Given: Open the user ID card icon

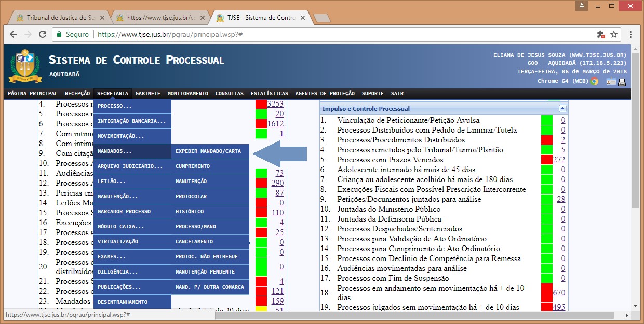Looking at the screenshot, I should coord(611,81).
